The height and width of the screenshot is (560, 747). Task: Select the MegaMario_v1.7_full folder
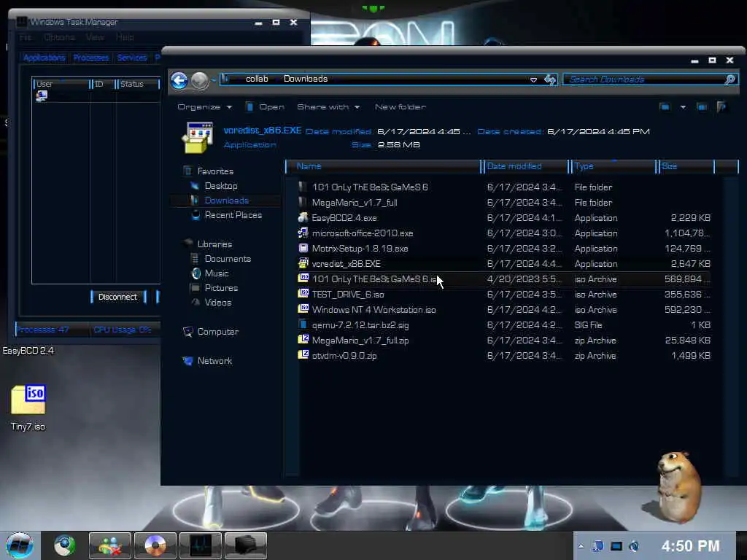(x=355, y=203)
